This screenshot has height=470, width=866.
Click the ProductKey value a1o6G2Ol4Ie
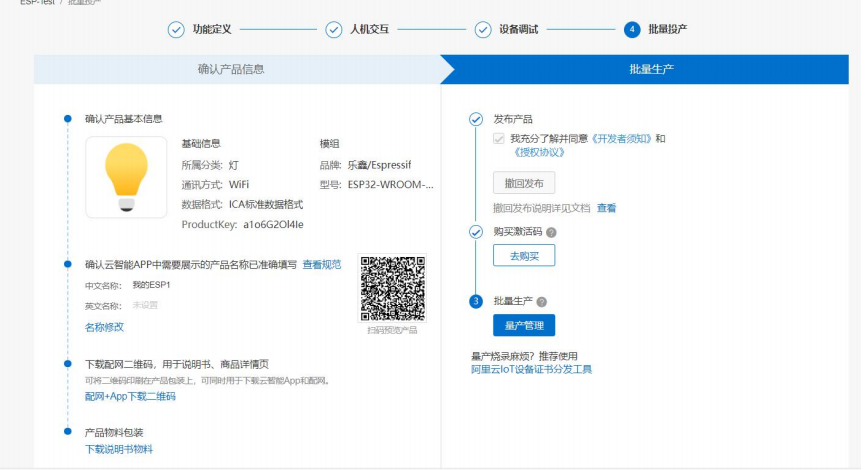click(273, 225)
